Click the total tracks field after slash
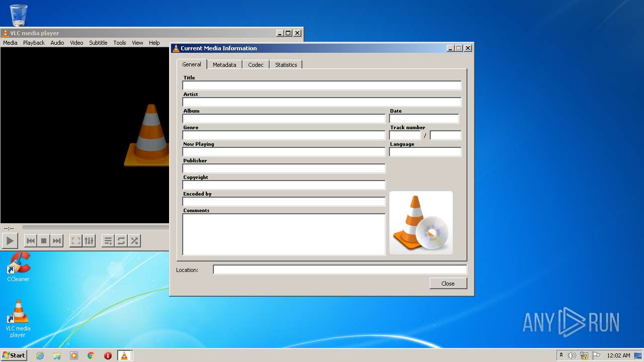This screenshot has height=362, width=644. pos(446,135)
